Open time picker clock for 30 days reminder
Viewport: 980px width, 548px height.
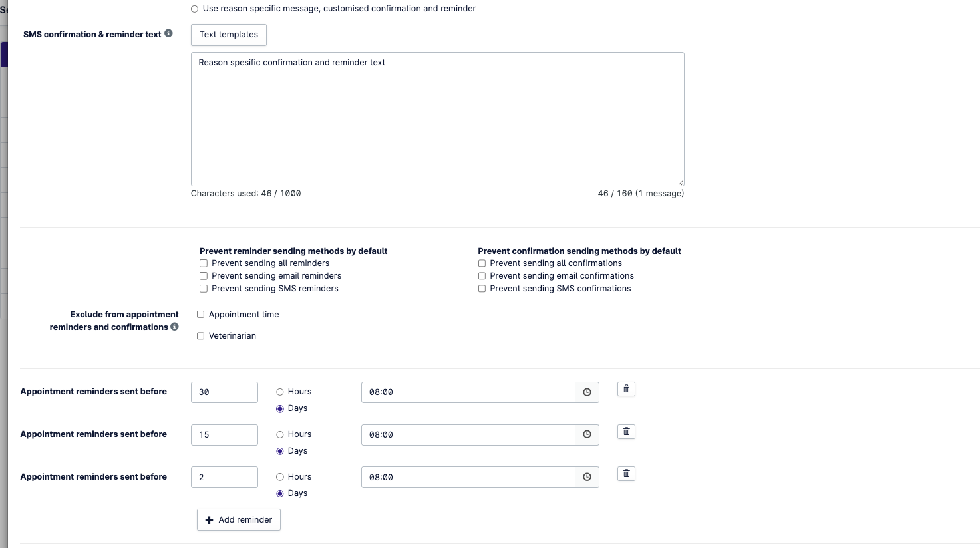click(x=587, y=392)
